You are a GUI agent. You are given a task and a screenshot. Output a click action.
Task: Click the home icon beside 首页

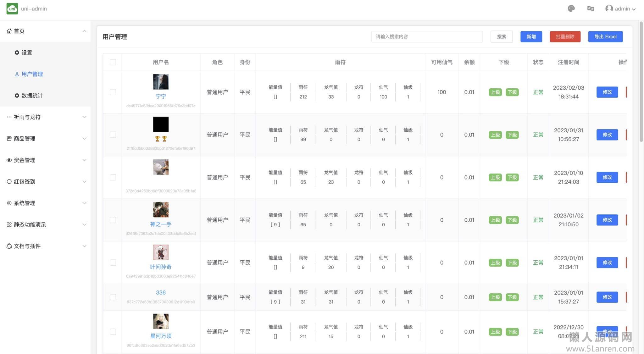pyautogui.click(x=9, y=31)
